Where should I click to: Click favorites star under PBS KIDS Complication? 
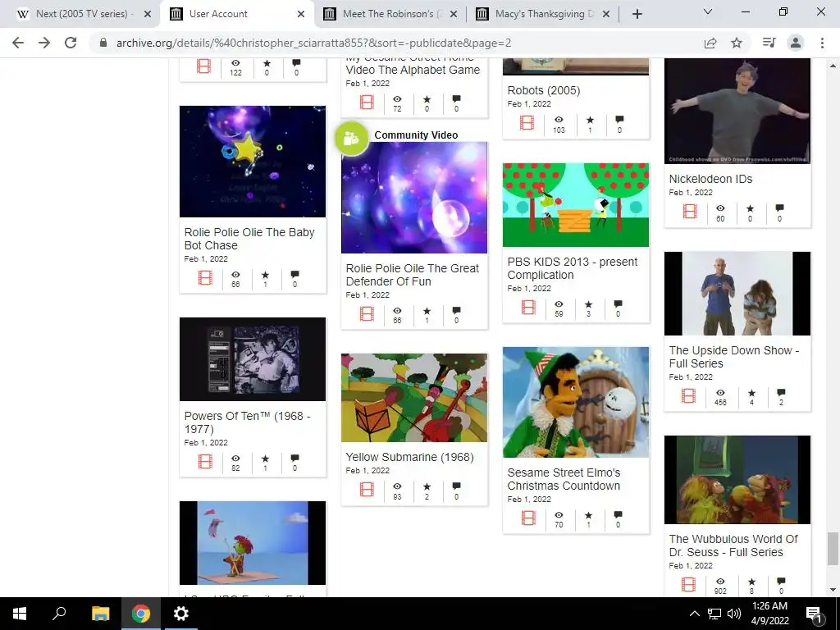click(589, 304)
